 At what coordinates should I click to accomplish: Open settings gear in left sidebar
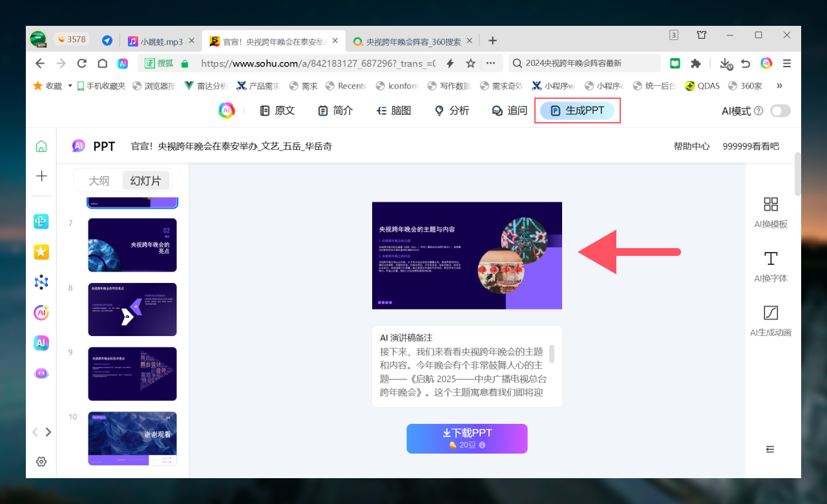(x=41, y=461)
